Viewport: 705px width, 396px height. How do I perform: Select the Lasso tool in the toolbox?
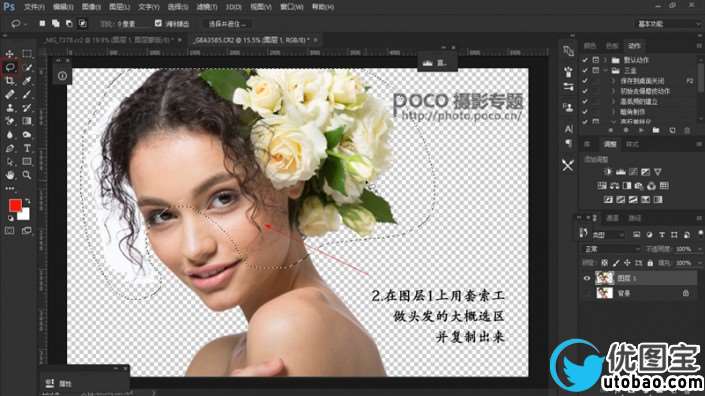click(x=10, y=67)
